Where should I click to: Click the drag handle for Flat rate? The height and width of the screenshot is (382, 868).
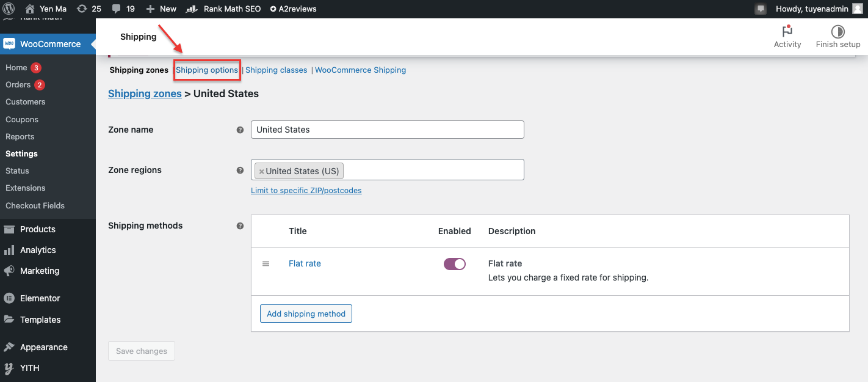(266, 263)
